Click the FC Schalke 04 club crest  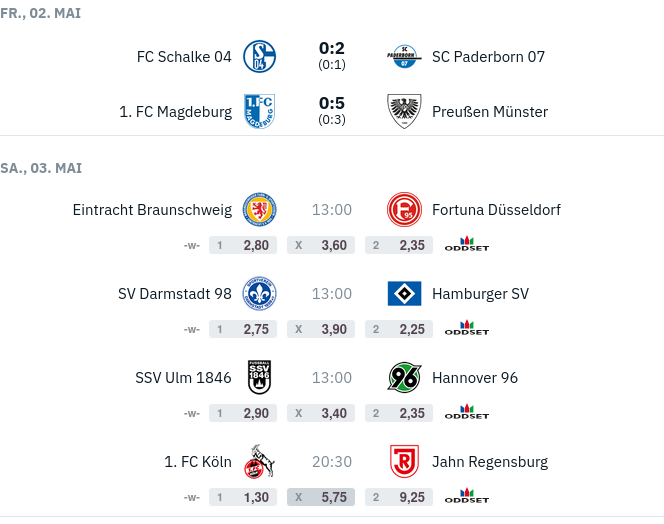[x=260, y=56]
